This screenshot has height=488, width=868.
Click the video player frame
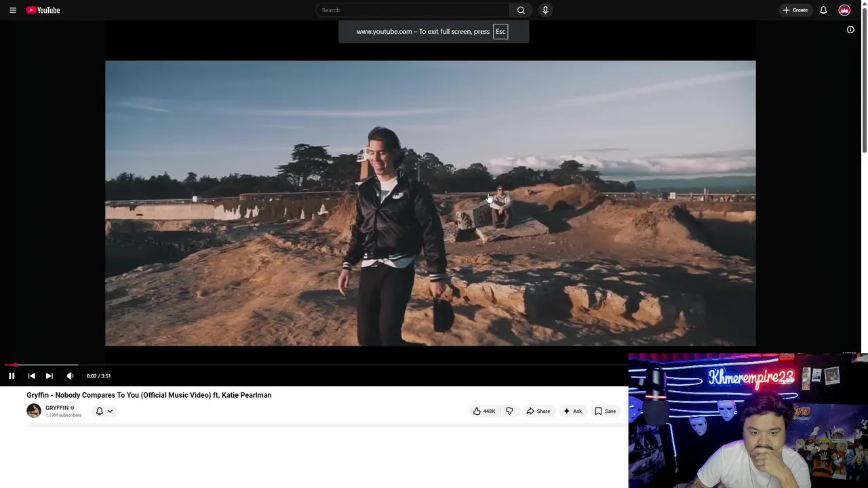(430, 203)
